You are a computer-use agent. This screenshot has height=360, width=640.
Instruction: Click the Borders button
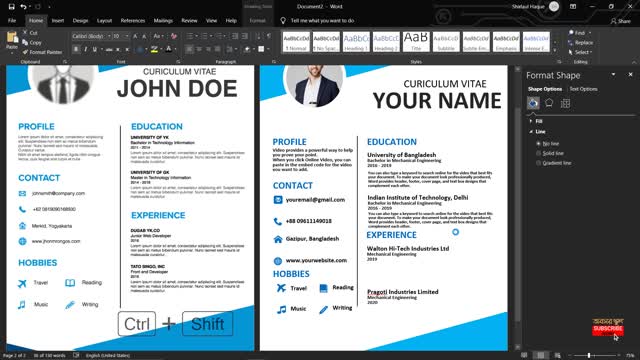click(261, 49)
